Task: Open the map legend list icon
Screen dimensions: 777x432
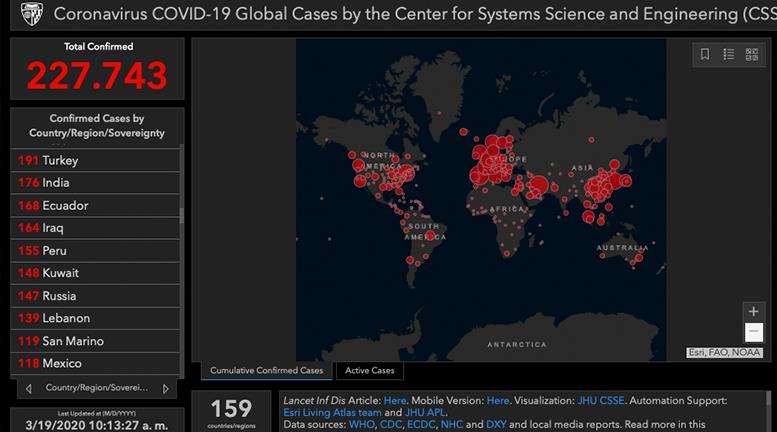Action: 728,54
